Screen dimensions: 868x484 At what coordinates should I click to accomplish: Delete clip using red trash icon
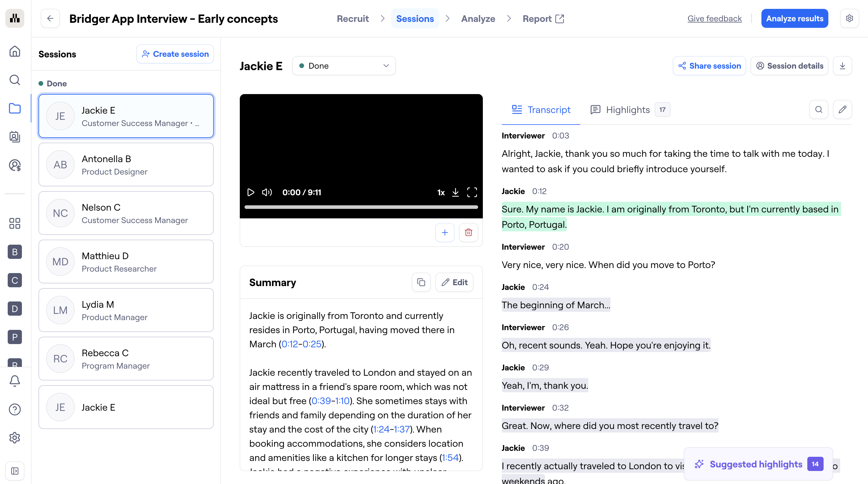(x=468, y=233)
